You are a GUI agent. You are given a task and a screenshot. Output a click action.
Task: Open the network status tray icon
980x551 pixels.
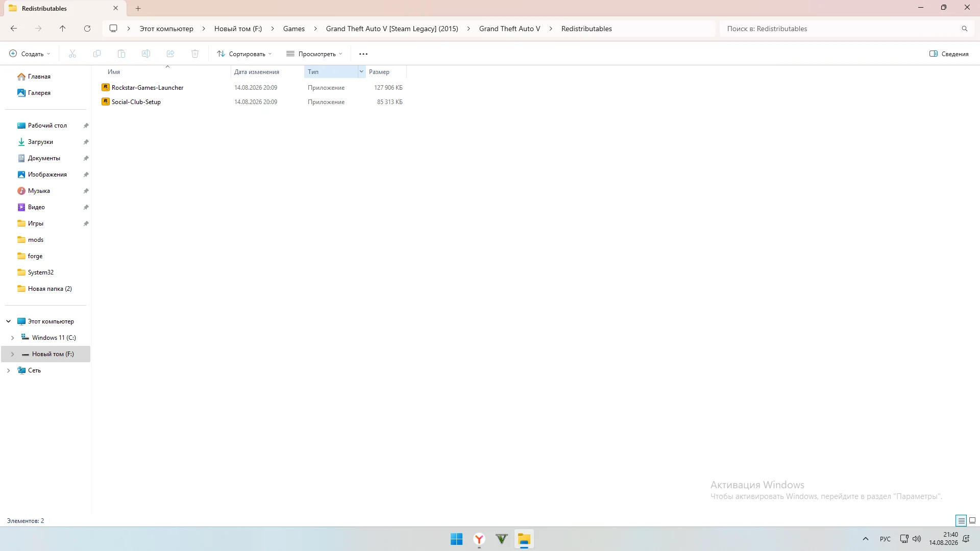click(x=904, y=539)
